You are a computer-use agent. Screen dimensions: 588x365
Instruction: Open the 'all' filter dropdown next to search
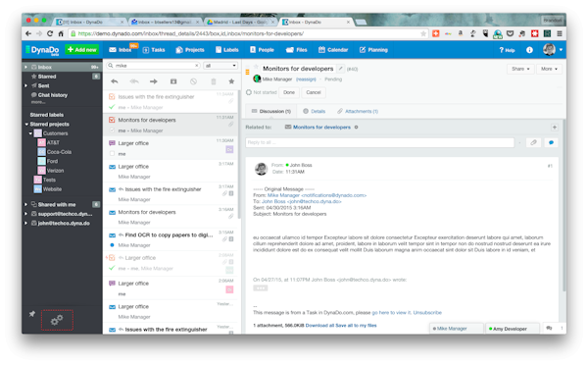click(220, 66)
